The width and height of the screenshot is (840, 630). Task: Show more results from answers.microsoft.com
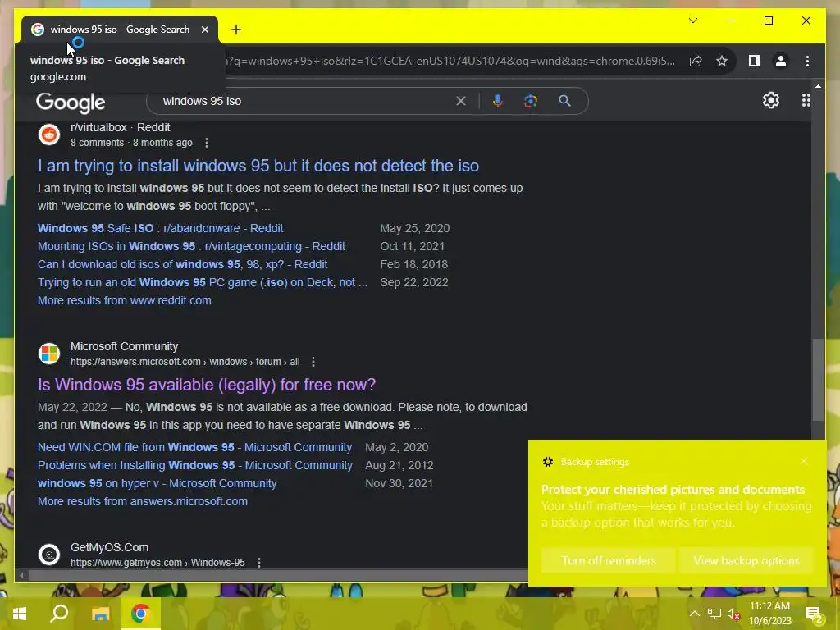pos(143,501)
